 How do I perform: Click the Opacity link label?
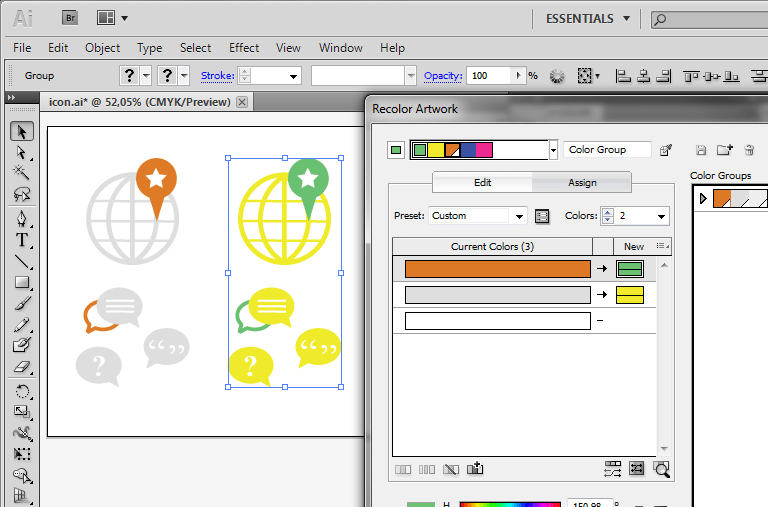click(443, 76)
